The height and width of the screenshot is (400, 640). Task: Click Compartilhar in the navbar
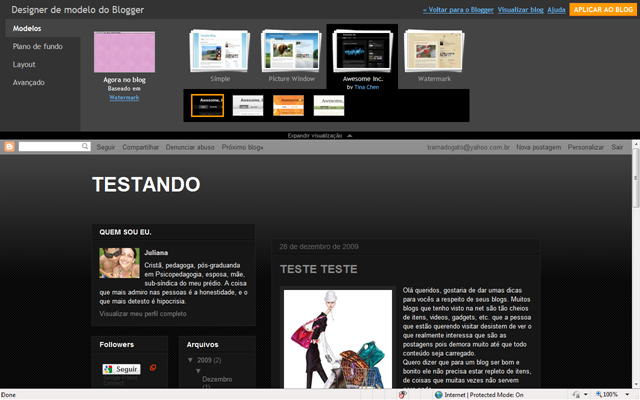[x=140, y=147]
